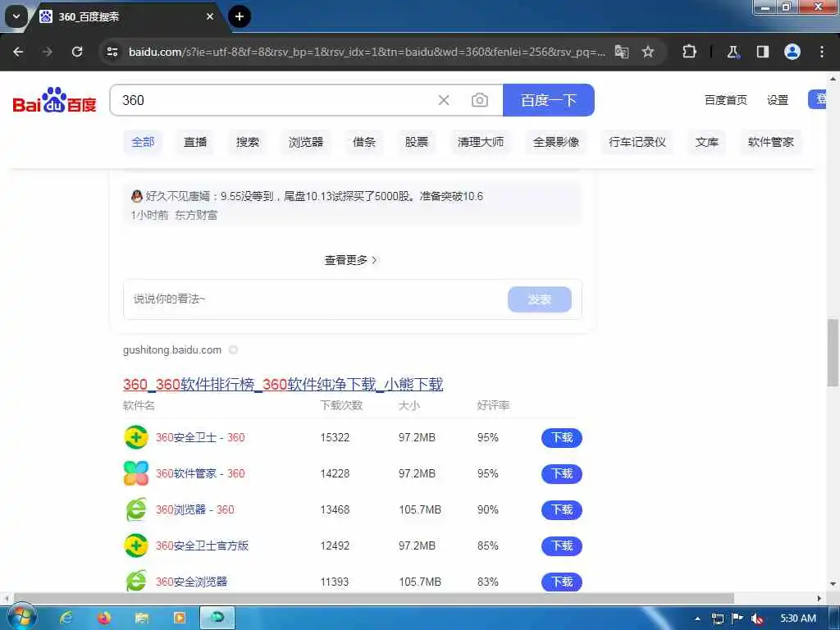The height and width of the screenshot is (630, 840).
Task: Launch Firefox from taskbar
Action: [x=104, y=618]
